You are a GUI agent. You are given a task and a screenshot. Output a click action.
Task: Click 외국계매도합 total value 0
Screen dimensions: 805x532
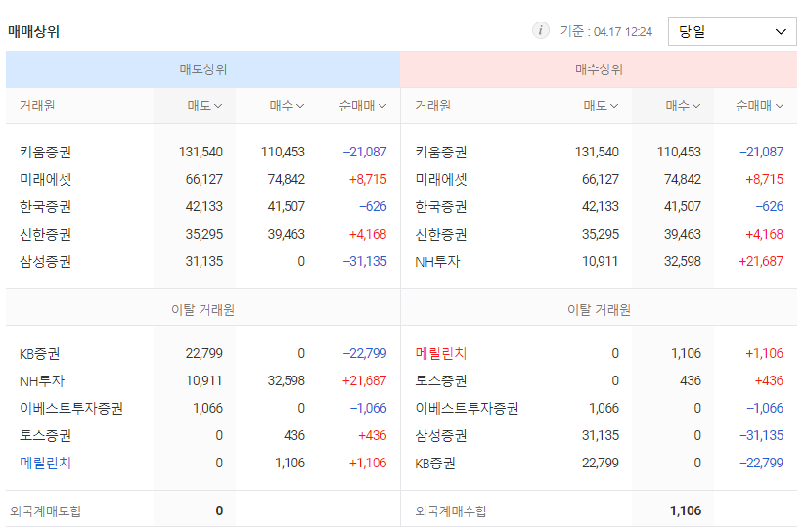point(219,510)
